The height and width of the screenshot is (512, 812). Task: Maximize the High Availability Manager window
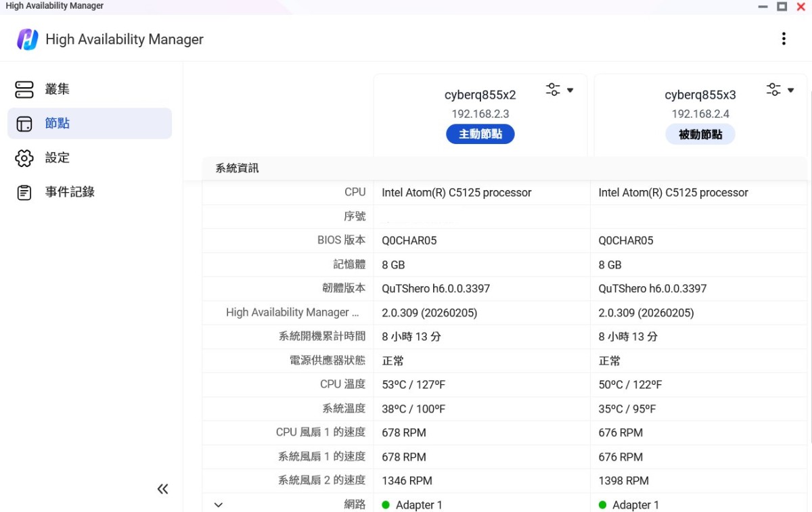coord(782,6)
